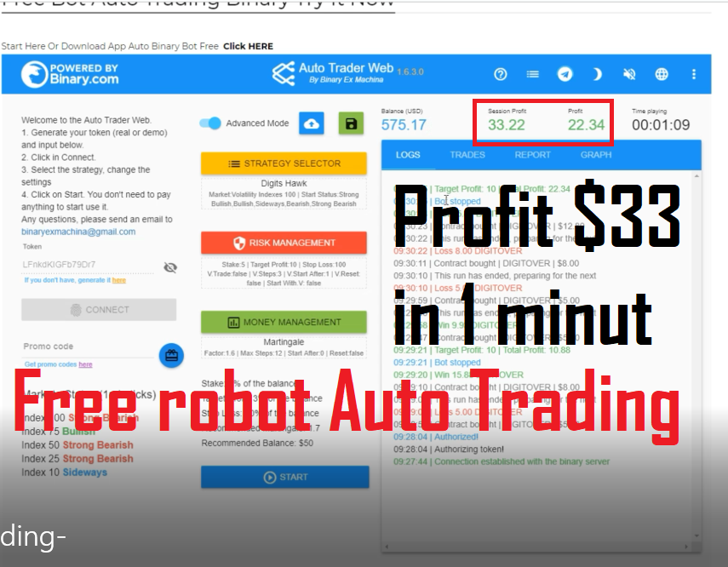Screen dimensions: 728x567
Task: Switch to the LOGS tab
Action: (408, 155)
